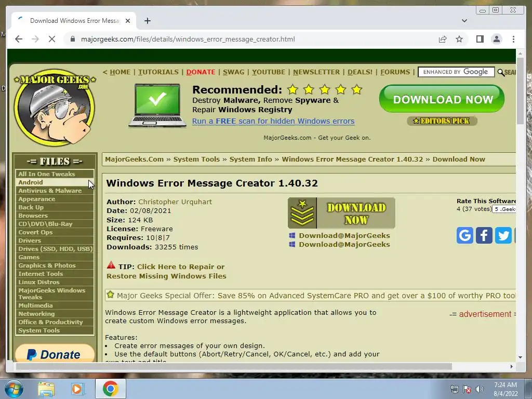Open the Appearance category
Image resolution: width=532 pixels, height=399 pixels.
(x=55, y=199)
